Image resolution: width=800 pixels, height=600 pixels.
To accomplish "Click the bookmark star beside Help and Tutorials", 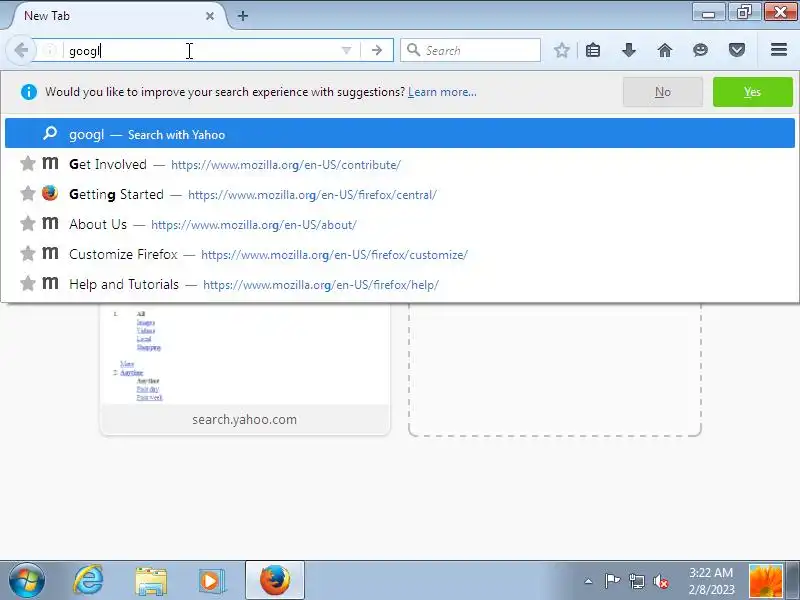I will coord(28,283).
